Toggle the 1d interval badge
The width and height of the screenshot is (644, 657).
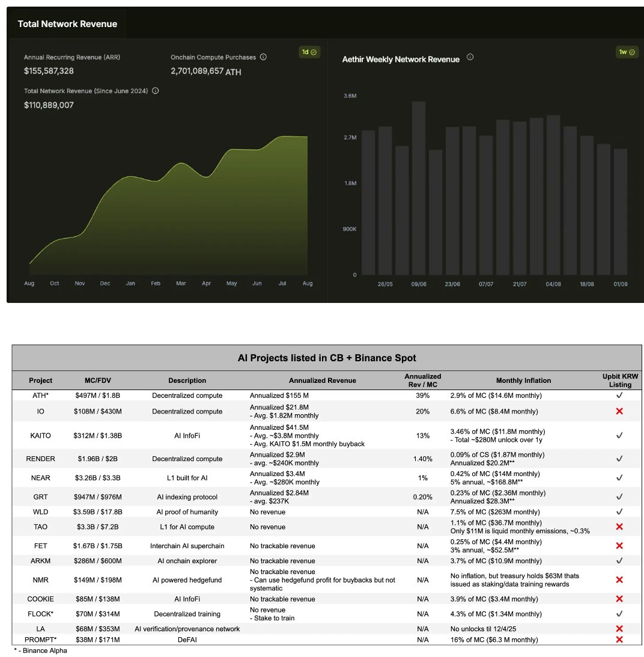click(309, 52)
